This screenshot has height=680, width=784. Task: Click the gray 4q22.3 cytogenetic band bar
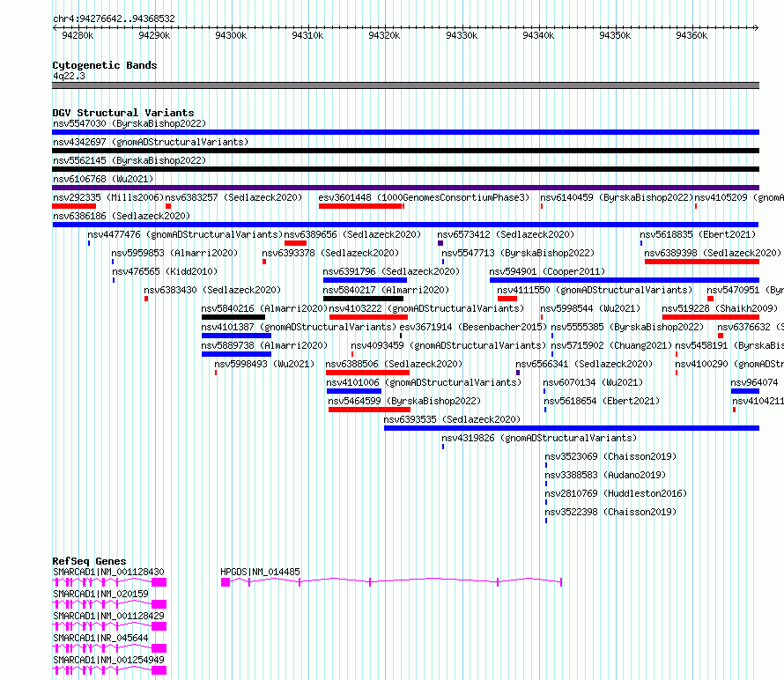405,85
